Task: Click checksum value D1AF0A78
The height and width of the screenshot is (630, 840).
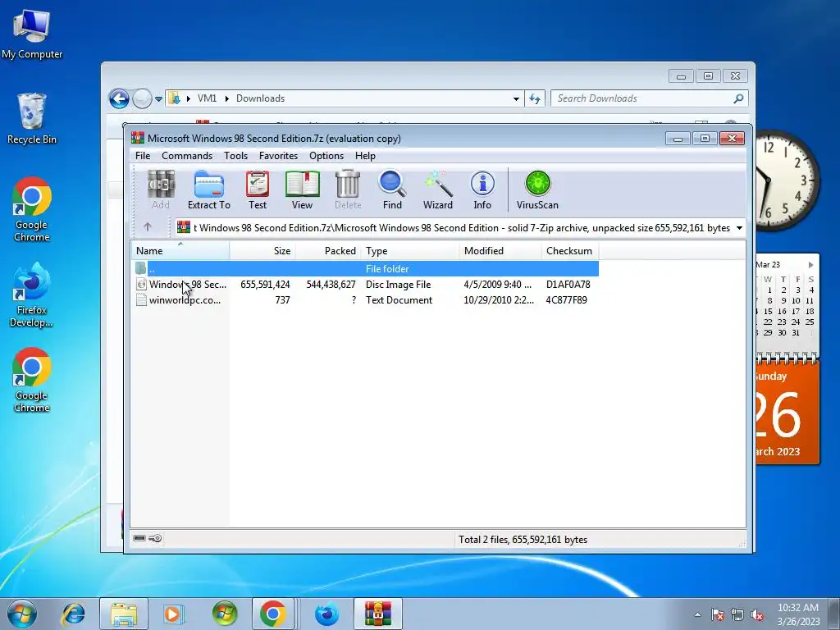Action: (x=568, y=285)
